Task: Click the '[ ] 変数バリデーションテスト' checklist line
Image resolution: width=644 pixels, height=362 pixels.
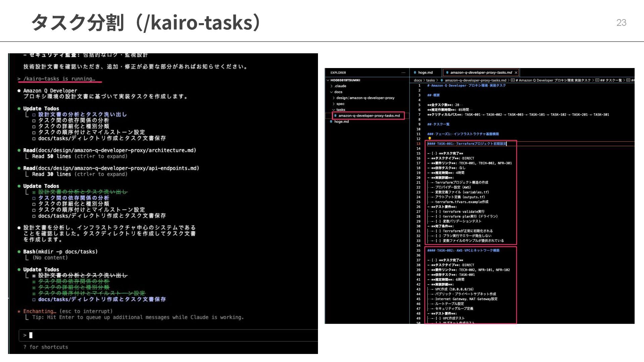Action: [x=457, y=221]
